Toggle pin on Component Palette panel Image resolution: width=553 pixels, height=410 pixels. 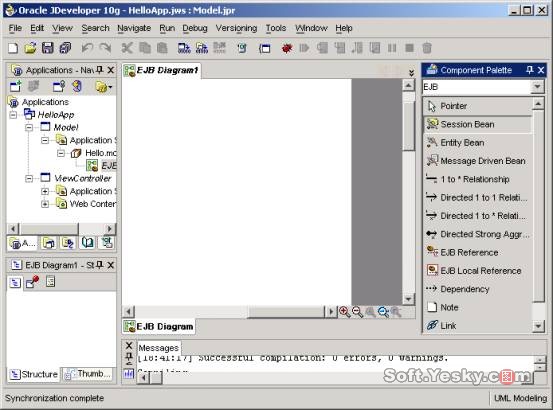[x=529, y=70]
